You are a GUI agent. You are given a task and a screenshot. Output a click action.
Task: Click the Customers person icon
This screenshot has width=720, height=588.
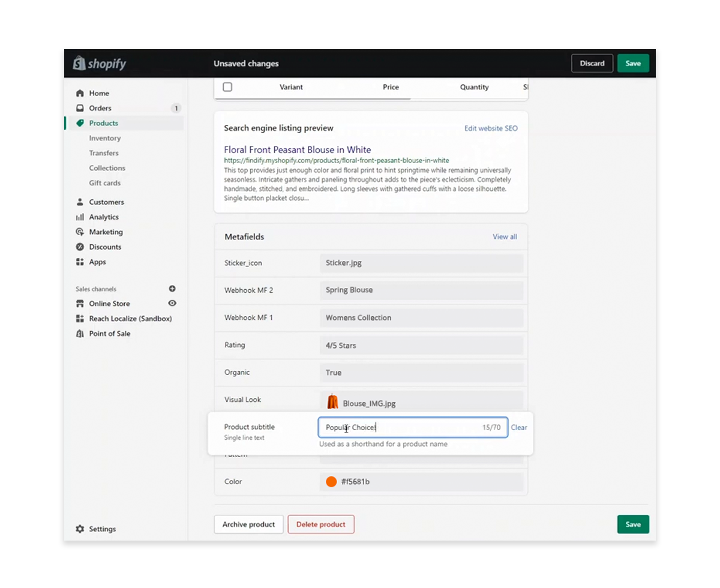(80, 202)
